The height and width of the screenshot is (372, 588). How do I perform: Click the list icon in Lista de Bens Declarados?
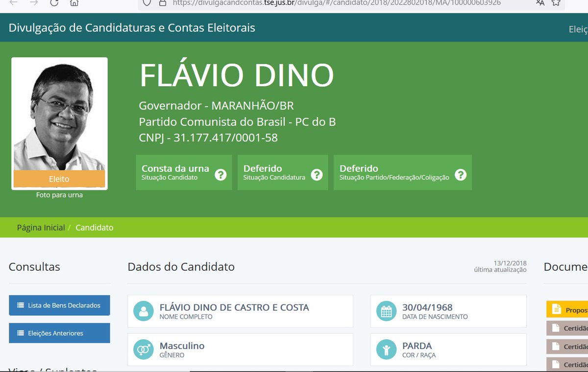coord(21,305)
